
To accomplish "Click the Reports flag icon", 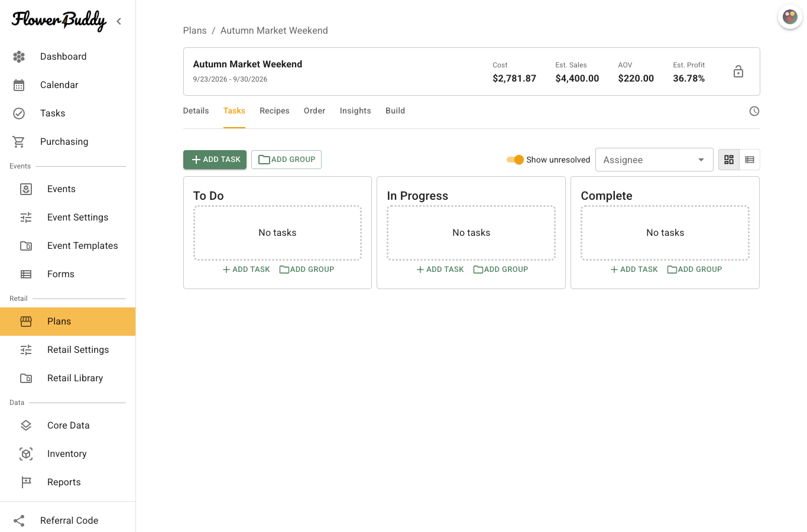I will [x=26, y=482].
